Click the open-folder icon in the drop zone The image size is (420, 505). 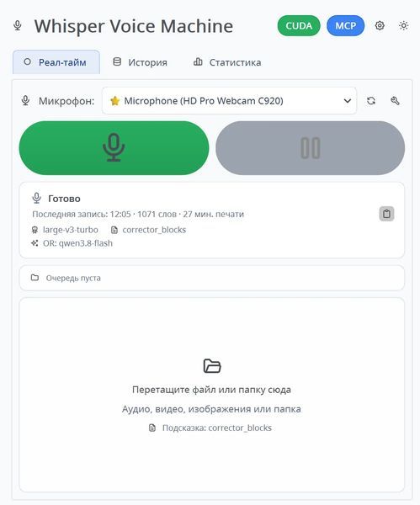212,366
